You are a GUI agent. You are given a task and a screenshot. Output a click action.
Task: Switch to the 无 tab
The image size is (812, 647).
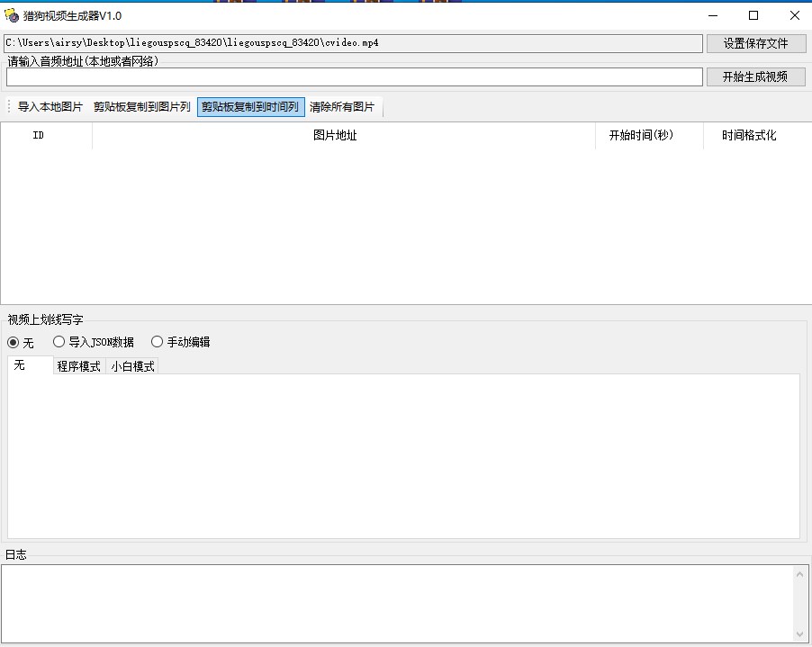click(x=30, y=365)
